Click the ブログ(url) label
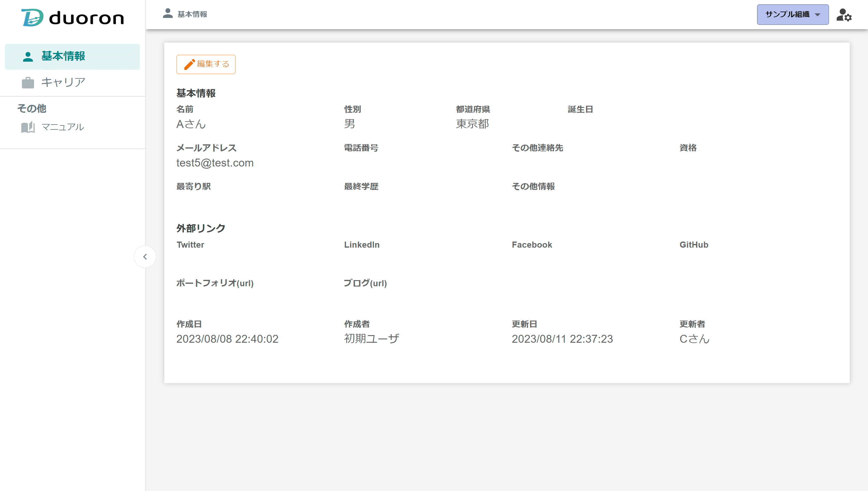Screen dimensions: 868x491 click(x=366, y=283)
